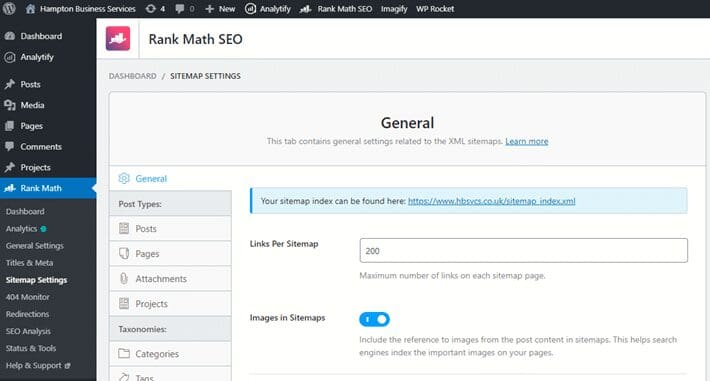Screen dimensions: 710x381
Task: Click the Posts tab icon
Action: (x=124, y=228)
